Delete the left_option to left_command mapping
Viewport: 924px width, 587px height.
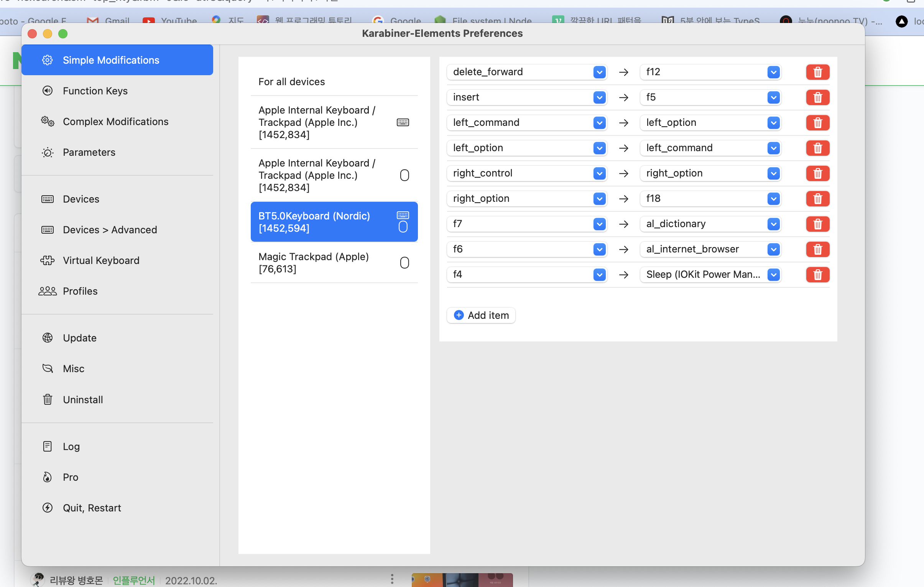pyautogui.click(x=817, y=148)
